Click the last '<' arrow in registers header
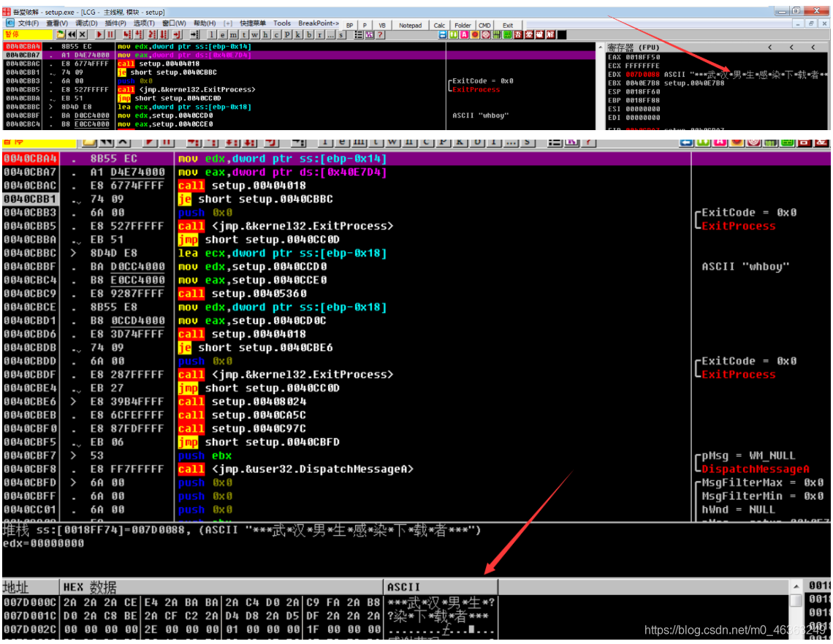833x644 pixels. click(813, 48)
